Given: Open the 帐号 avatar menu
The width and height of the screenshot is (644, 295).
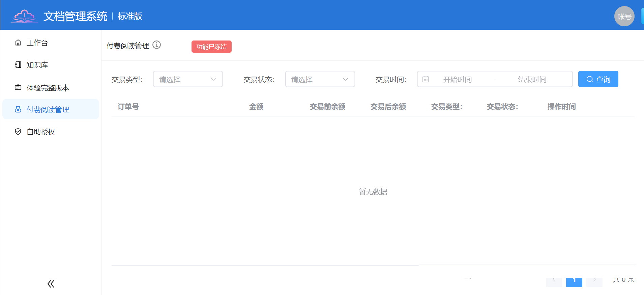Looking at the screenshot, I should [624, 16].
